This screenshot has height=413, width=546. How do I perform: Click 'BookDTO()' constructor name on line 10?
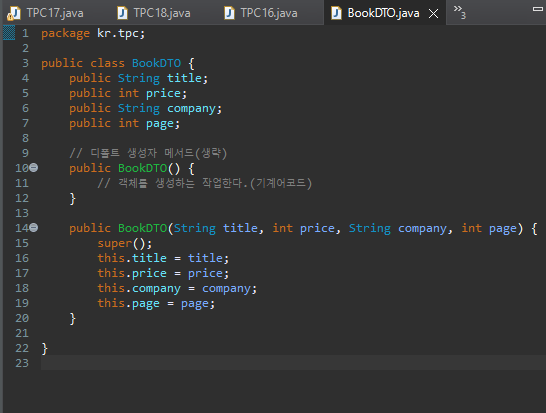point(149,168)
